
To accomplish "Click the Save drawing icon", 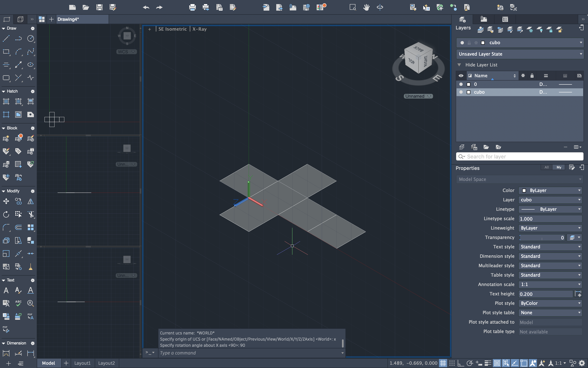I will coord(99,7).
